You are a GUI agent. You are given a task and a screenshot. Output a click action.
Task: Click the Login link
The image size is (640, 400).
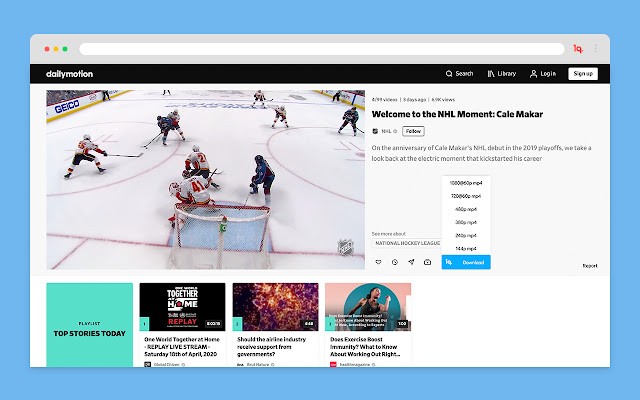pyautogui.click(x=543, y=74)
